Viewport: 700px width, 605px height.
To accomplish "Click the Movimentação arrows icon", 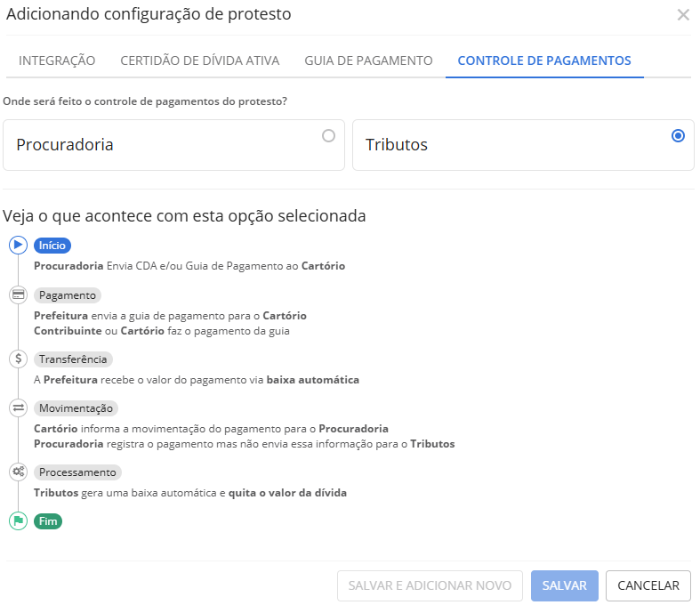I will point(18,407).
